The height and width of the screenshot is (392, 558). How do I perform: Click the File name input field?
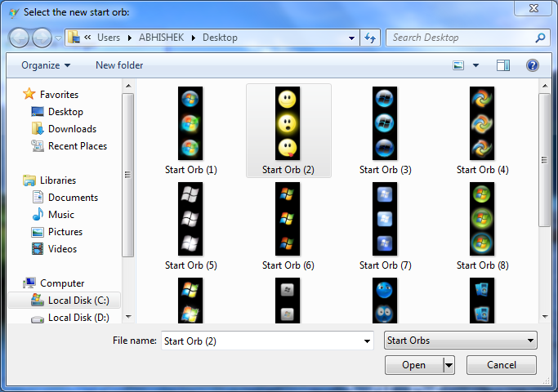click(x=262, y=341)
